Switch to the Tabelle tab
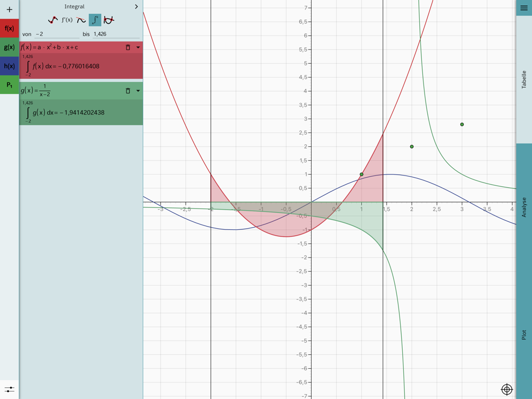Image resolution: width=532 pixels, height=399 pixels. 524,80
